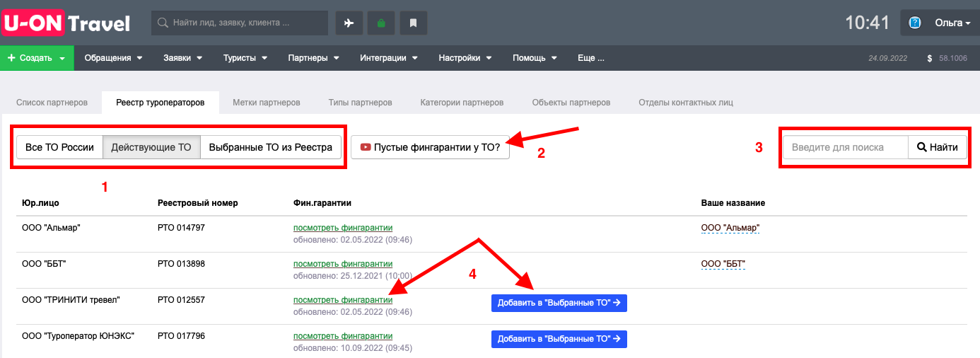Expand the Обращения menu
980x358 pixels.
pos(113,58)
